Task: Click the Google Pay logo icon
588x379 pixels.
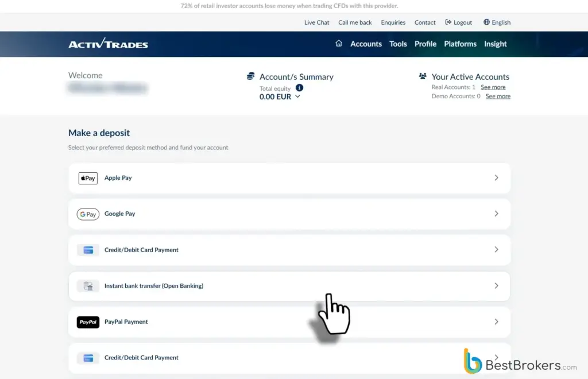Action: (x=88, y=214)
